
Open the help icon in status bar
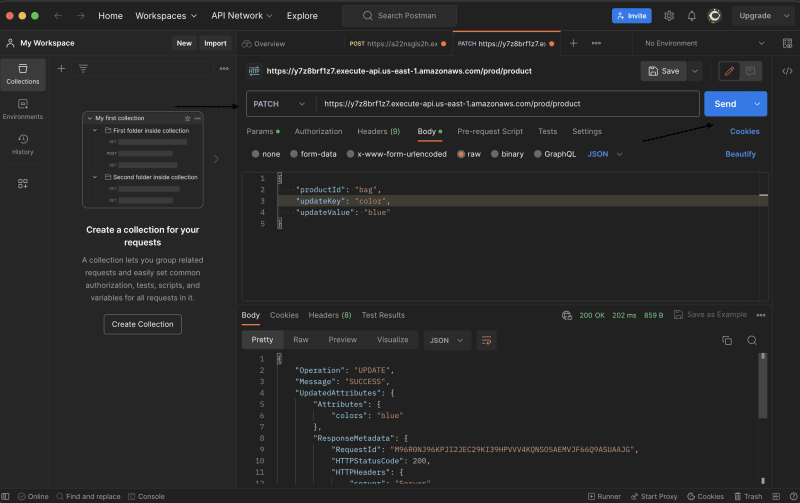793,496
